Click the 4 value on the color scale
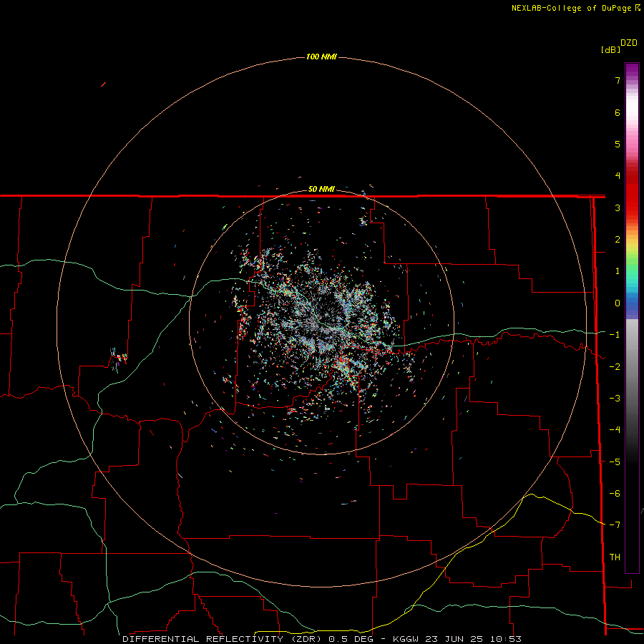The height and width of the screenshot is (644, 644). pyautogui.click(x=618, y=176)
